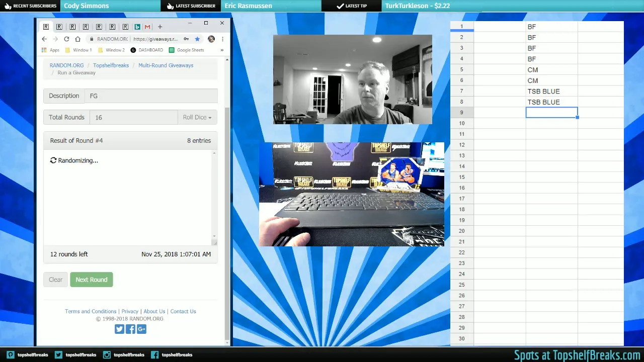Open the About Us link
Image resolution: width=644 pixels, height=362 pixels.
point(154,311)
